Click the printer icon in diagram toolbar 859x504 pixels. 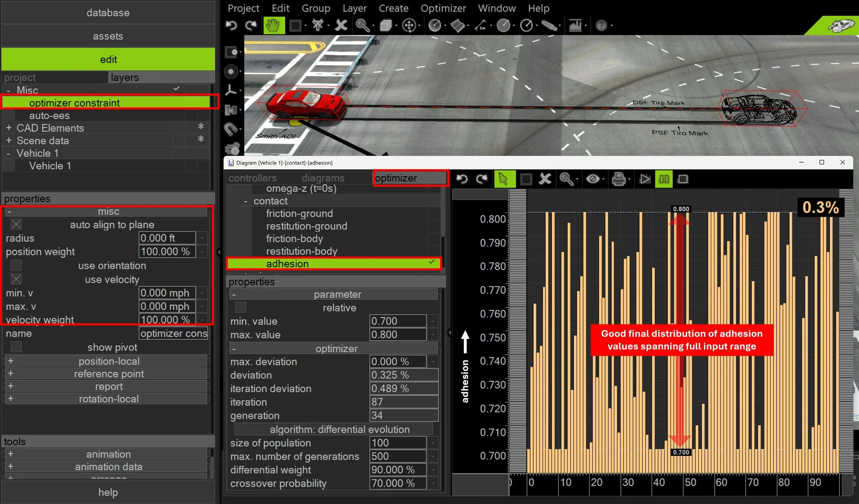(619, 179)
